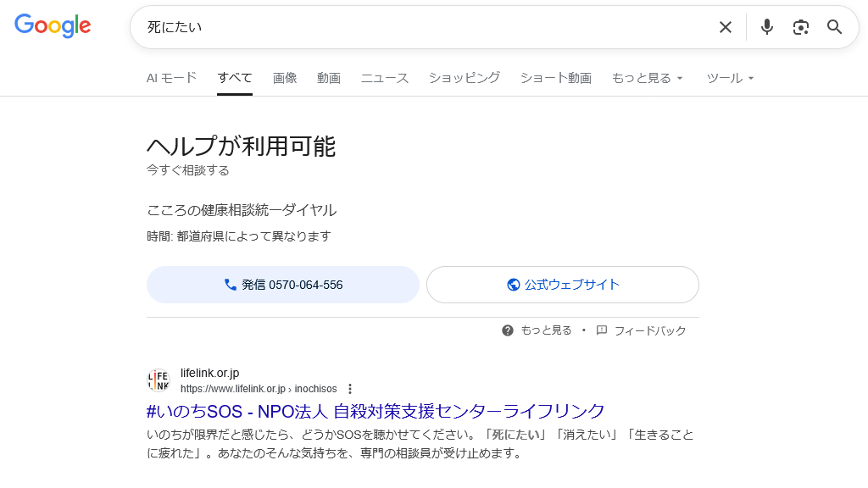This screenshot has width=868, height=488.
Task: Click the globe icon beside 公式ウェブサイト
Action: 513,285
